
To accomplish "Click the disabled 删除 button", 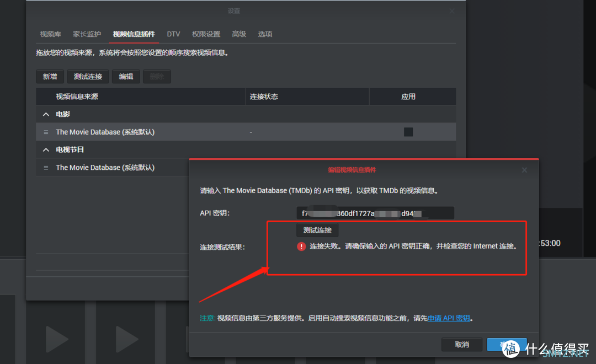I will 157,76.
